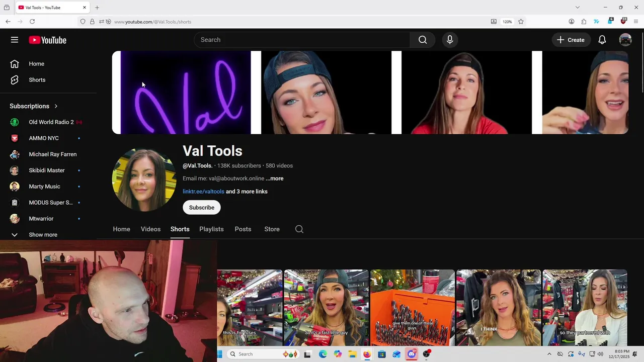Install site as app icon in address bar

[x=494, y=22]
